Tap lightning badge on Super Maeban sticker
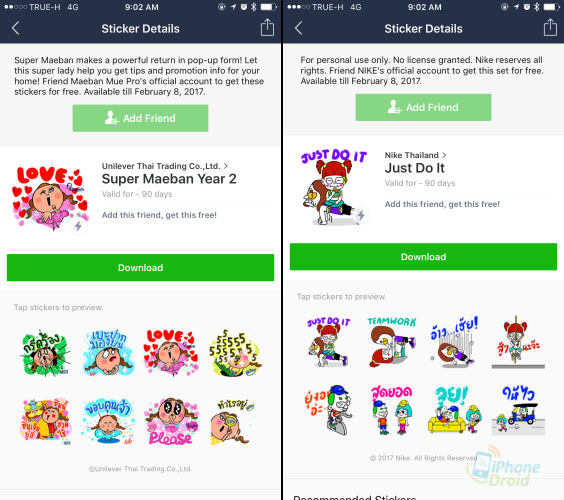564x500 pixels. coord(78,227)
